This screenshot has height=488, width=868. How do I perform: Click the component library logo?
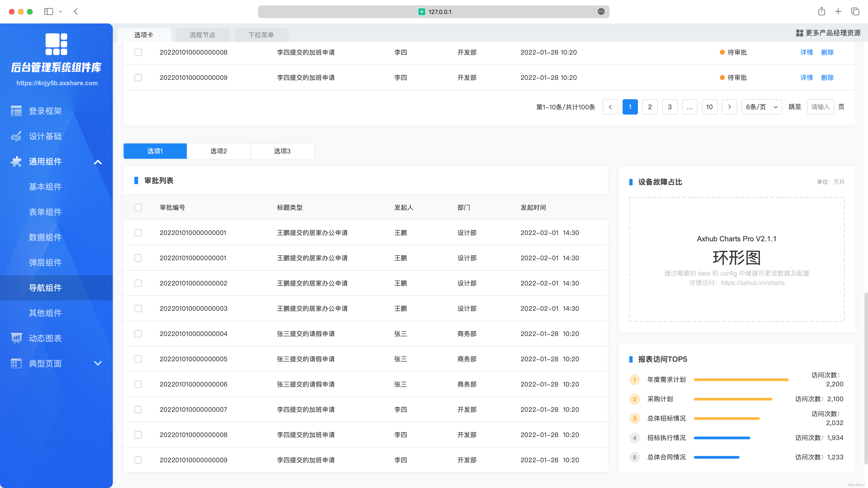click(x=56, y=44)
